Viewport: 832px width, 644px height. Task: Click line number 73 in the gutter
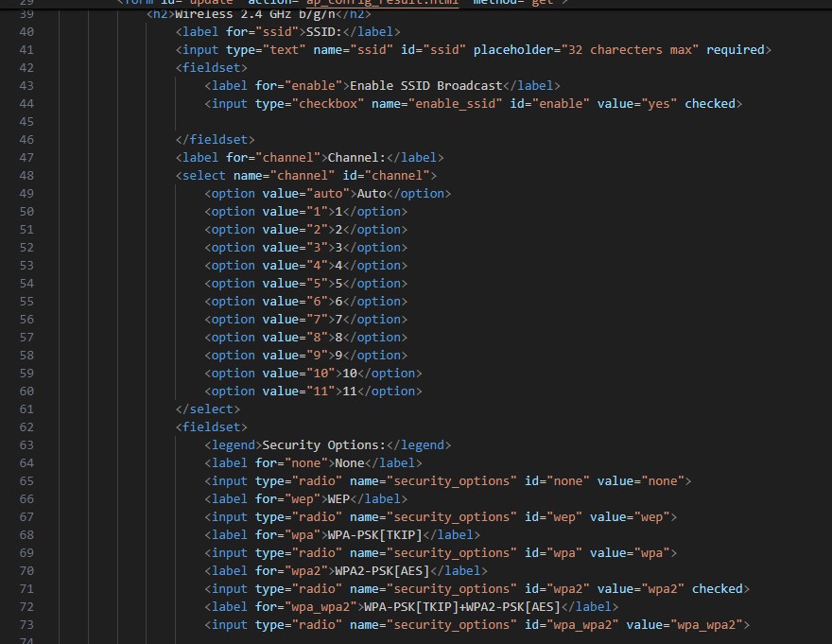[26, 625]
